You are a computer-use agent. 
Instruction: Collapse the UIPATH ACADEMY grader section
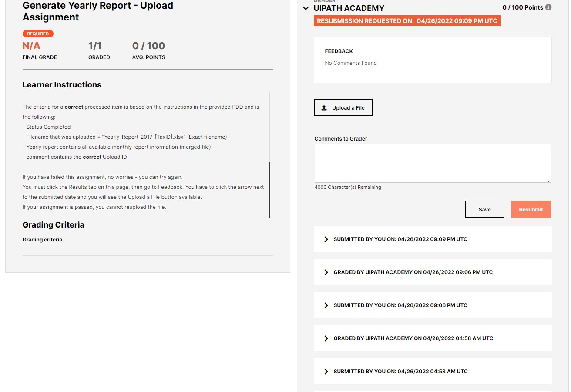[306, 8]
